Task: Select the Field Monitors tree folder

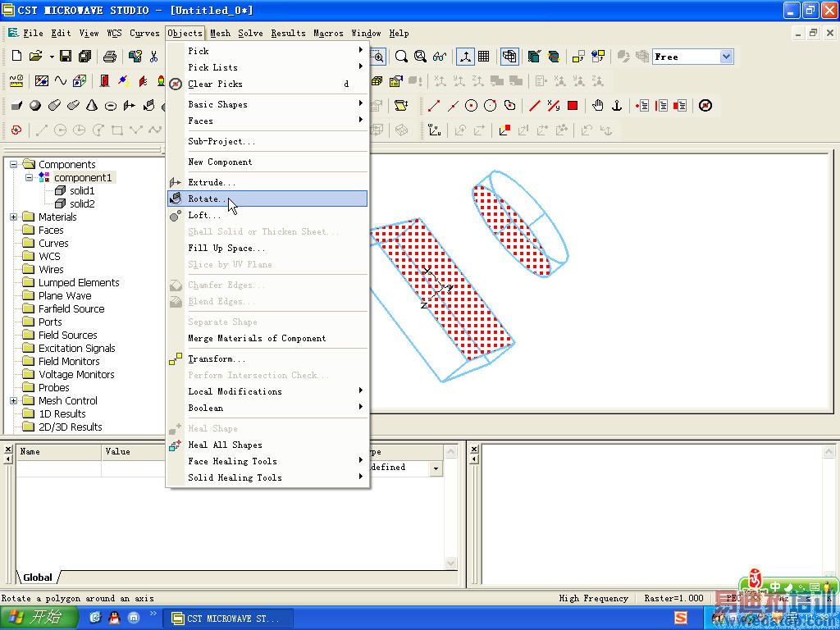Action: tap(69, 362)
